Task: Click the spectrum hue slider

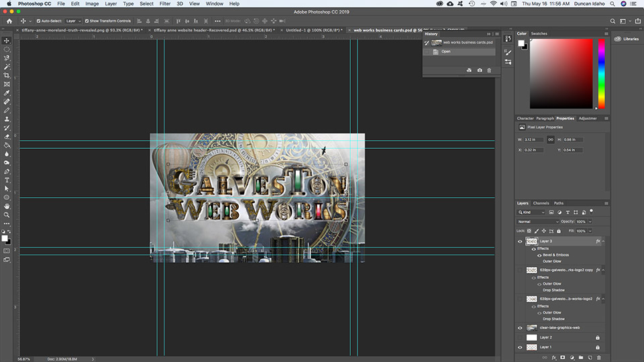Action: click(601, 74)
